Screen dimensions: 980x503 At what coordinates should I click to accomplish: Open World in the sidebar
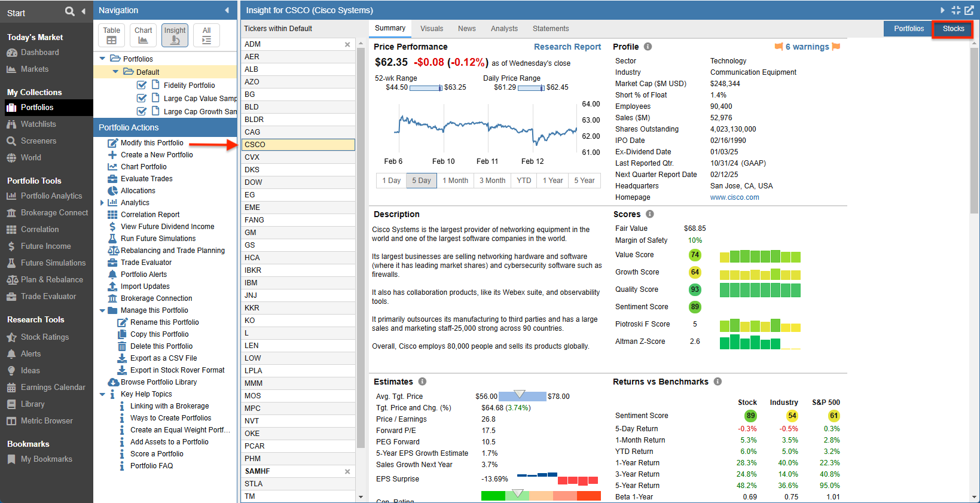tap(31, 158)
